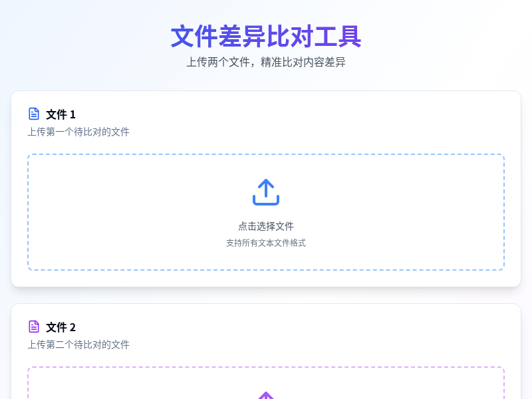The image size is (532, 399).
Task: Click the 上传第一个待比对的文件 description text
Action: [78, 132]
